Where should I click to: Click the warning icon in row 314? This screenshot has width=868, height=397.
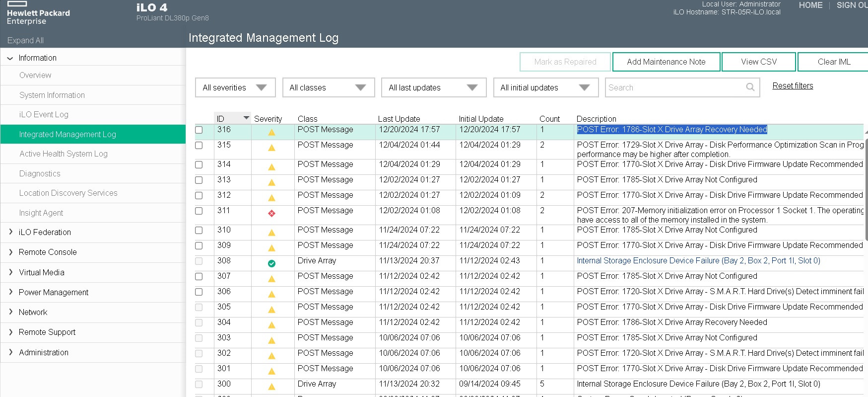(271, 167)
